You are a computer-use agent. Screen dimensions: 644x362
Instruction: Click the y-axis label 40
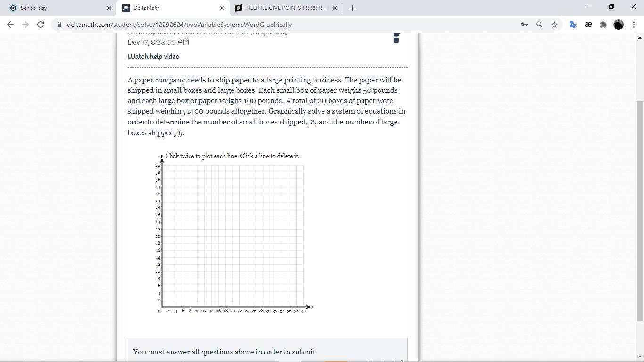click(158, 166)
